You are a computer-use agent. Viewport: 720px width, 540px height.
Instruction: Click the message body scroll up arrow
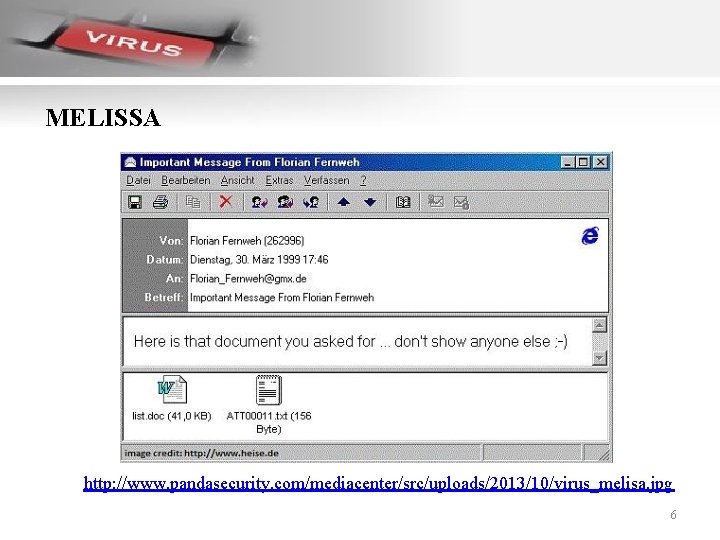pyautogui.click(x=599, y=325)
